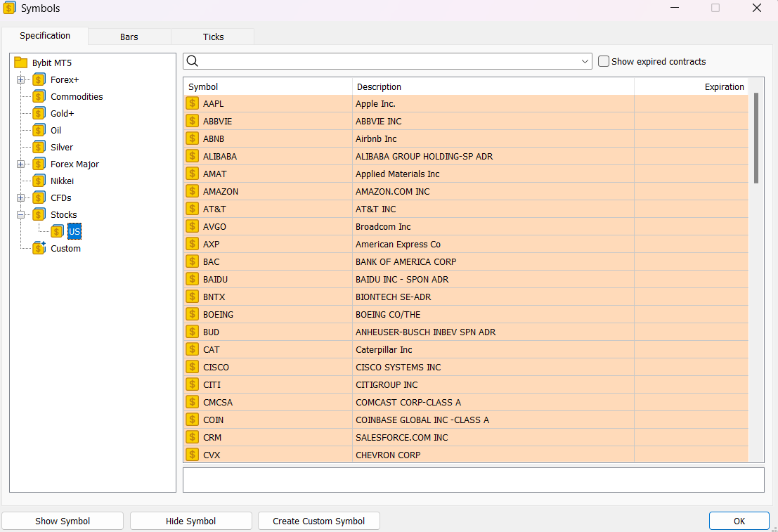
Task: Click the AXP row symbol icon
Action: coord(192,244)
